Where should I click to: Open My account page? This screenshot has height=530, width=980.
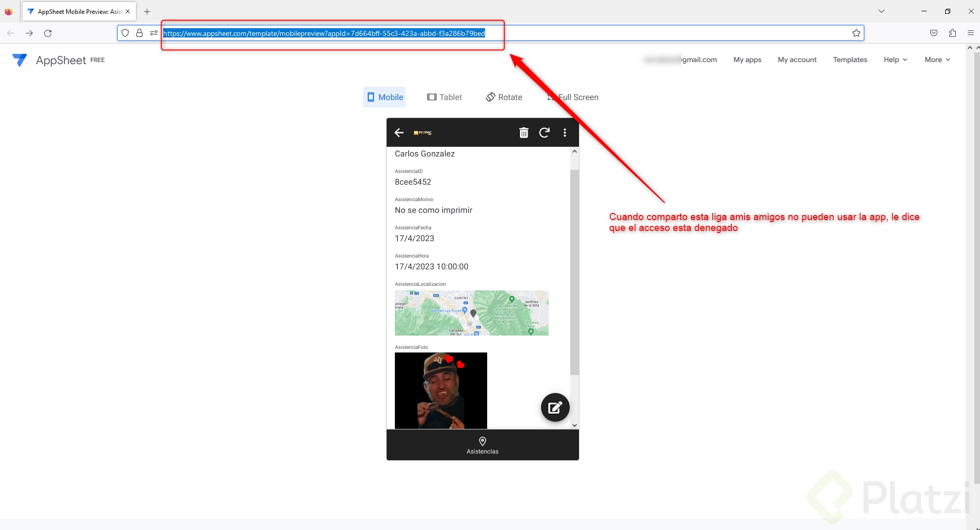797,60
